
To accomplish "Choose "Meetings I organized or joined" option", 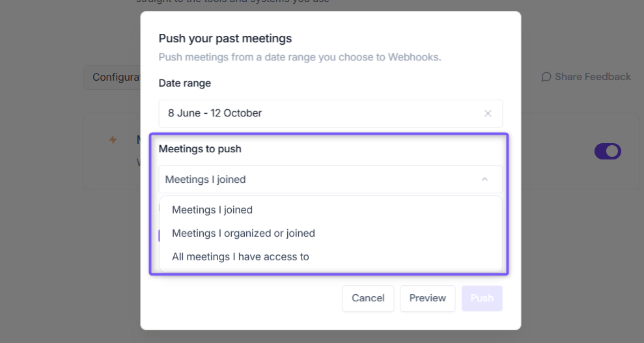I will [244, 233].
